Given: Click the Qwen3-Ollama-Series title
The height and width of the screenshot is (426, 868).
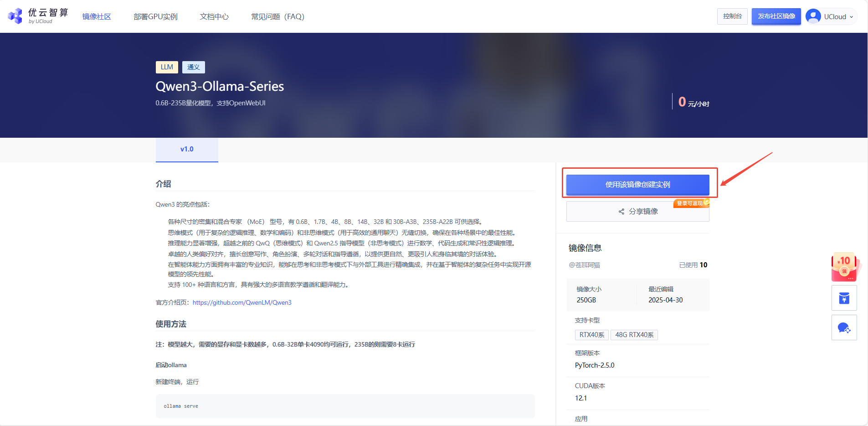Looking at the screenshot, I should pos(220,86).
